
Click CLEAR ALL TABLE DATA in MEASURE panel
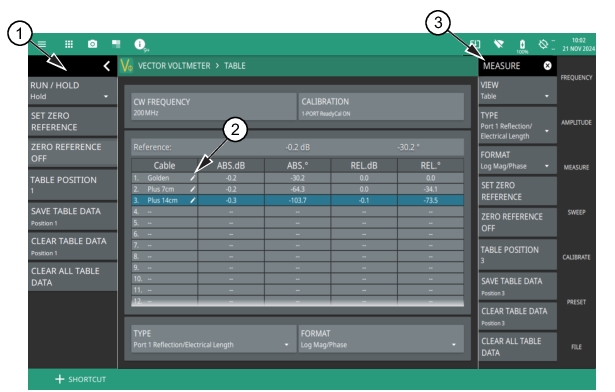[517, 347]
